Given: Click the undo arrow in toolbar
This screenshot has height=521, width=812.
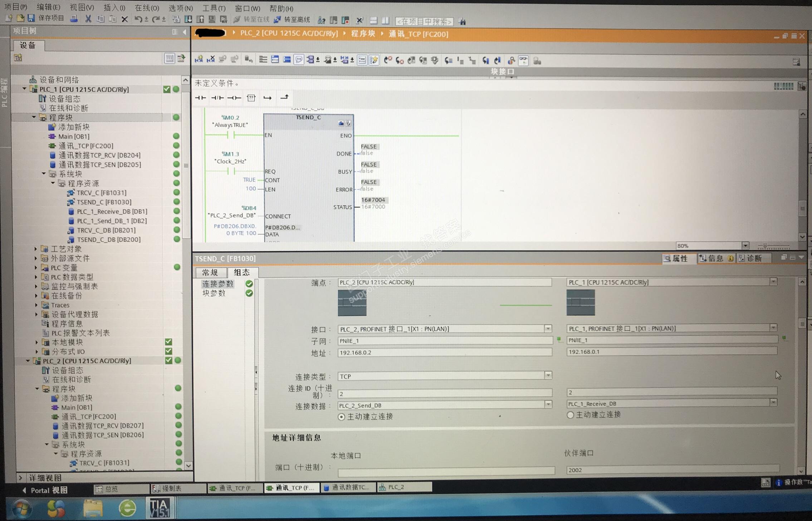Looking at the screenshot, I should pyautogui.click(x=138, y=19).
